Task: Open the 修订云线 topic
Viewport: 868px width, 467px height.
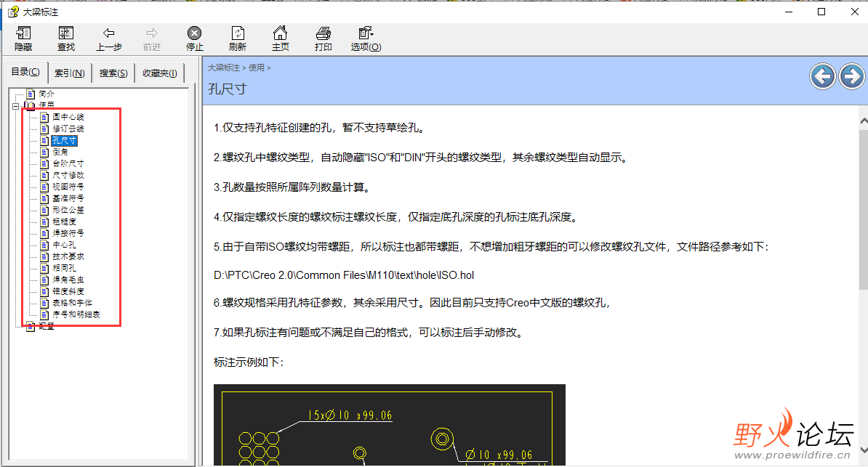Action: pos(68,129)
